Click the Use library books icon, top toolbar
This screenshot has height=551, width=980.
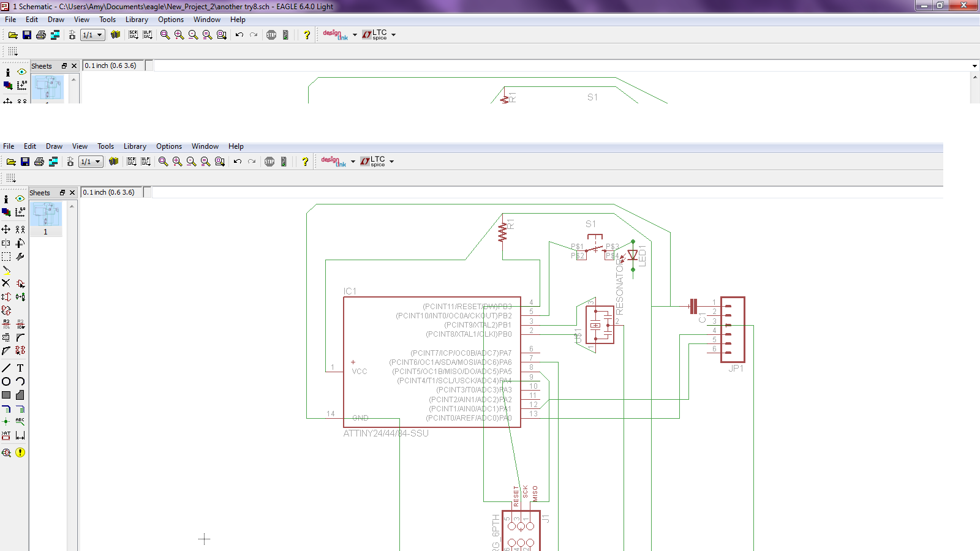point(115,35)
